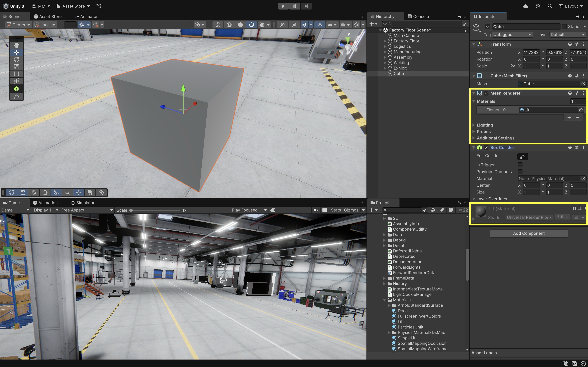Screen dimensions: 588x367
Task: Click the Game view Scale slider
Action: tap(156, 210)
